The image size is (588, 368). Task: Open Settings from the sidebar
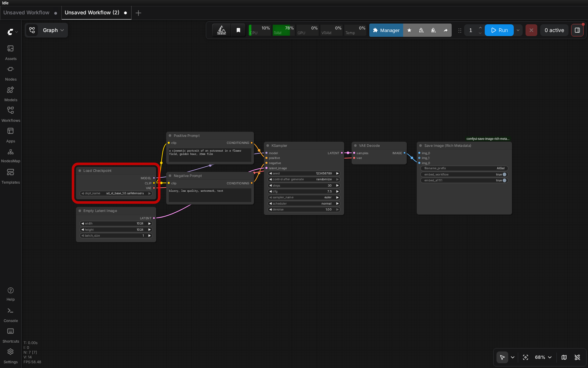point(11,356)
